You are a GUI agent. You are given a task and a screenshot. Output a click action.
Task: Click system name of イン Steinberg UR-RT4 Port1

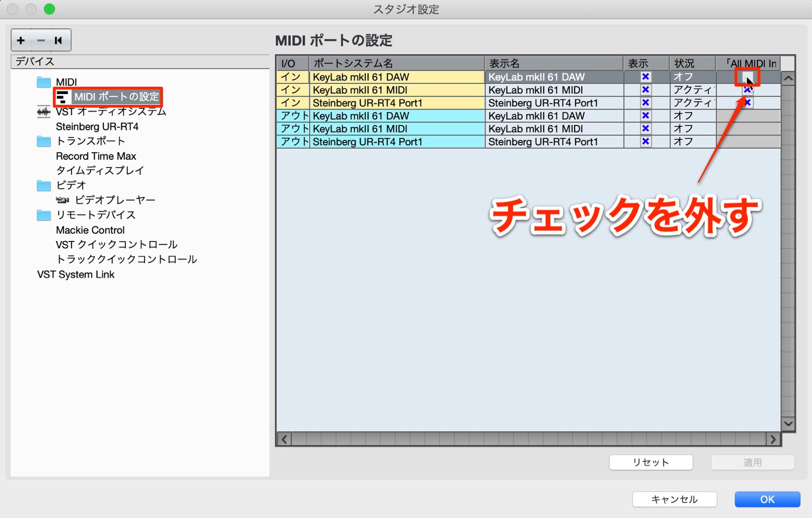point(397,103)
